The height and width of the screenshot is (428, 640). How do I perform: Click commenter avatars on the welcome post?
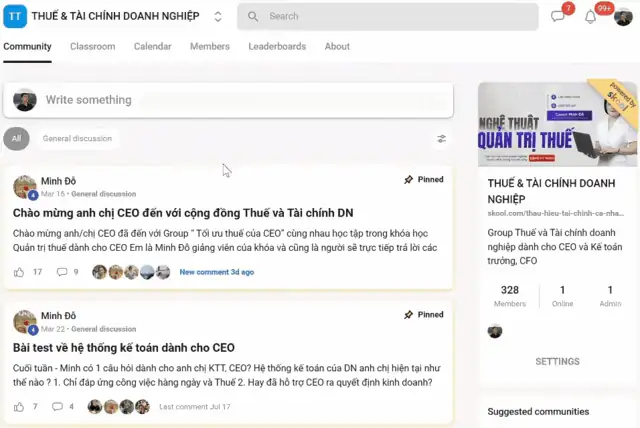pos(131,272)
